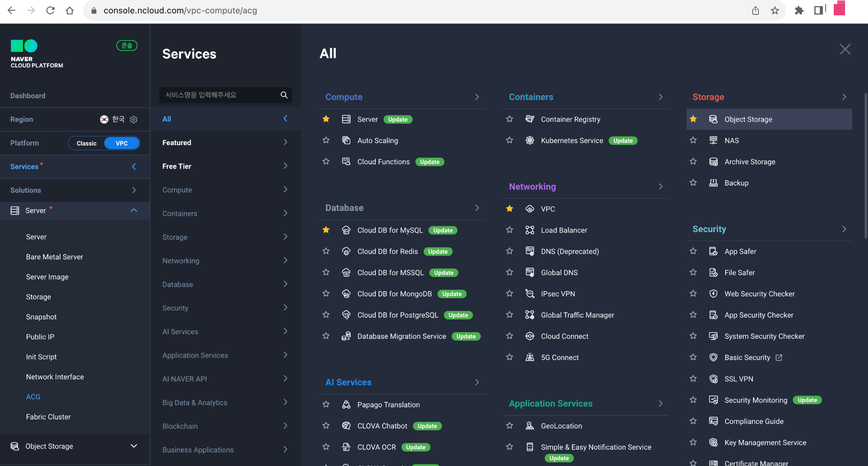
Task: Click the GeoLocation icon
Action: tap(530, 425)
